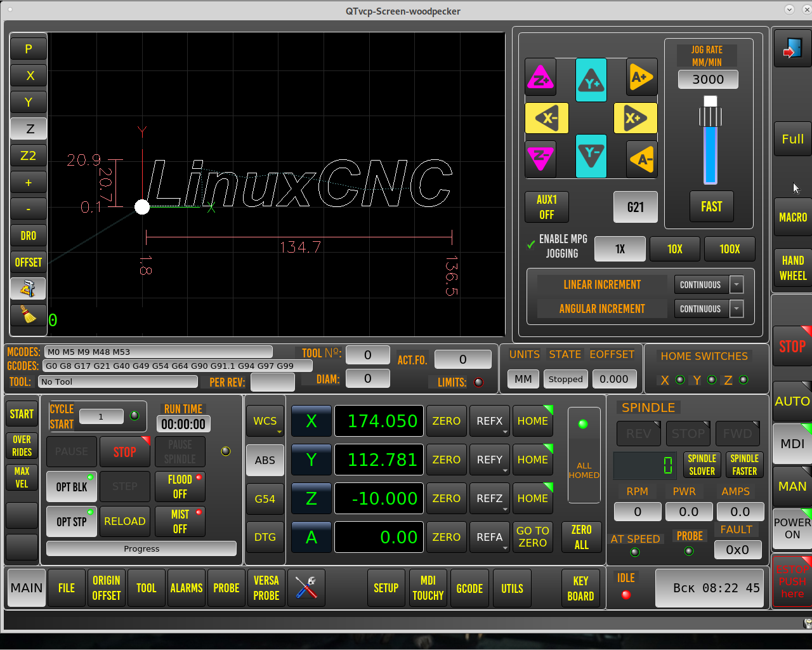Viewport: 812px width, 650px height.
Task: Open REFZ dropdown button
Action: pyautogui.click(x=490, y=498)
